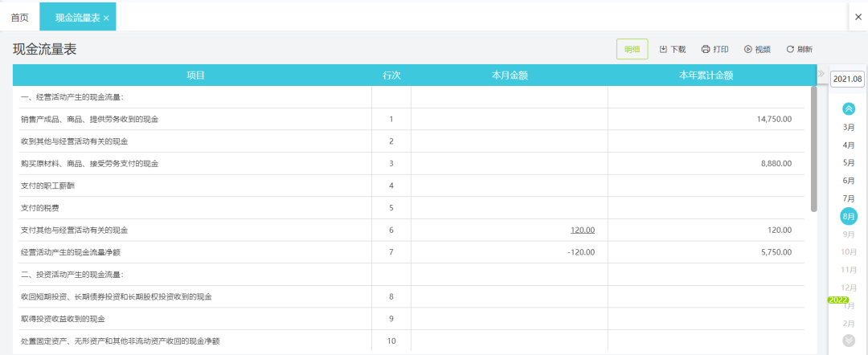Click the printer icon for 打印
Viewport: 868px width, 355px height.
[706, 49]
